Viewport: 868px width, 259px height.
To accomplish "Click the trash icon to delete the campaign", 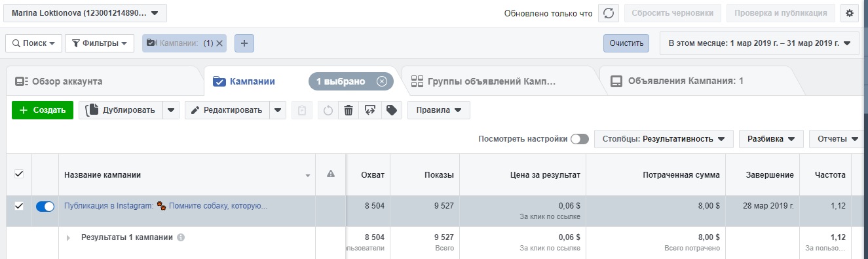I will tap(349, 110).
